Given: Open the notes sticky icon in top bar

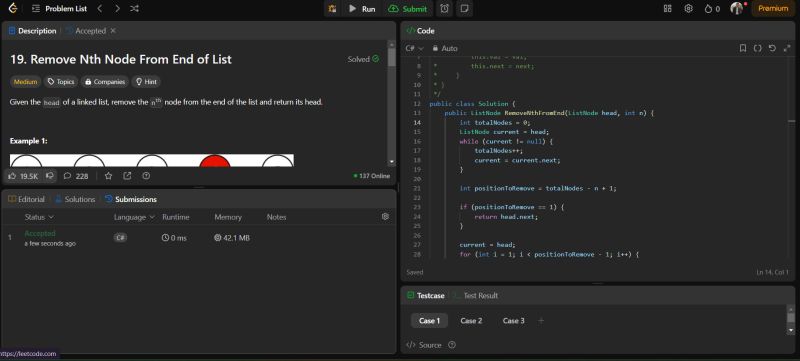Looking at the screenshot, I should click(464, 9).
